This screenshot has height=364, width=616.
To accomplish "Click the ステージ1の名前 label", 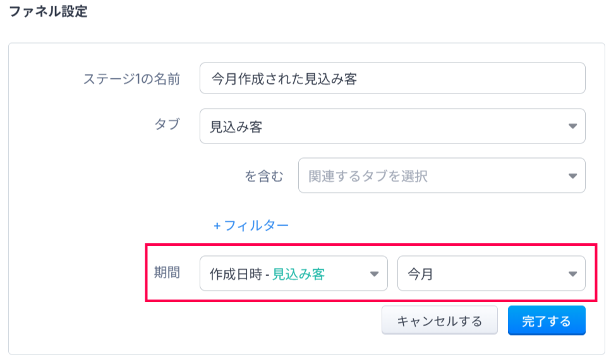I will tap(131, 78).
